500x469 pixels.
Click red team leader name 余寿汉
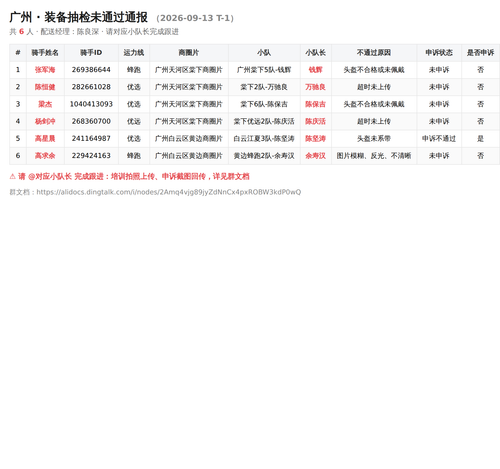[x=315, y=156]
